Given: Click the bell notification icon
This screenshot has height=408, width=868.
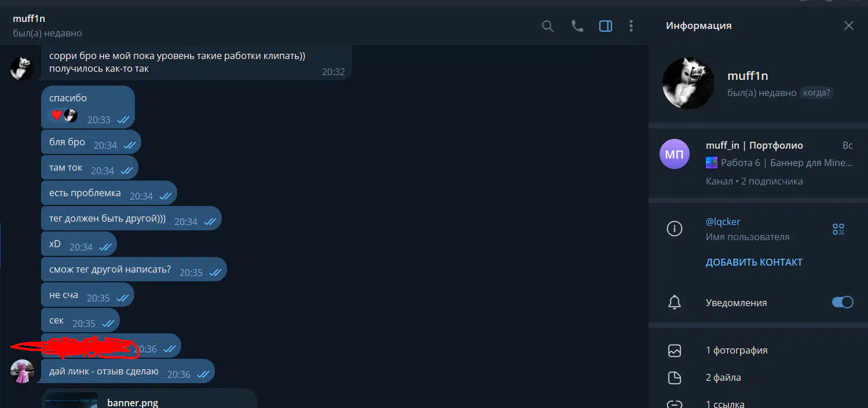Looking at the screenshot, I should [x=675, y=302].
